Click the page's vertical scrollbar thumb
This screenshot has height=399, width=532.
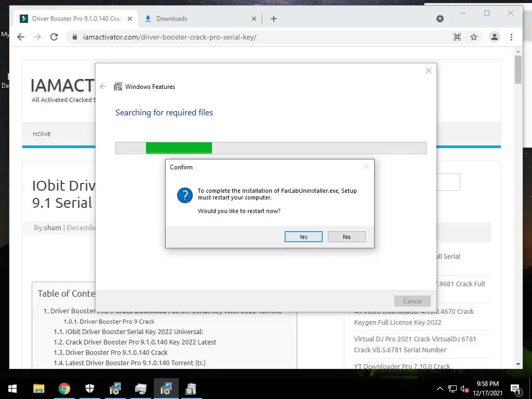click(x=518, y=70)
